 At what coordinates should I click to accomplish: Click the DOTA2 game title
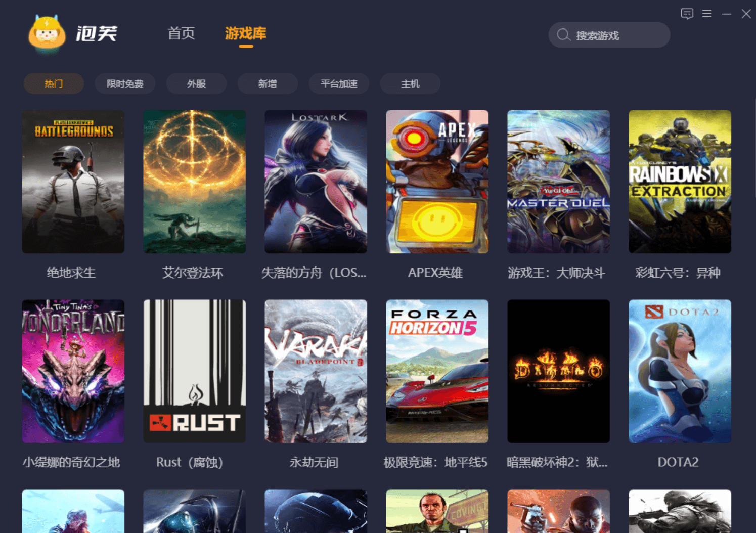(678, 462)
